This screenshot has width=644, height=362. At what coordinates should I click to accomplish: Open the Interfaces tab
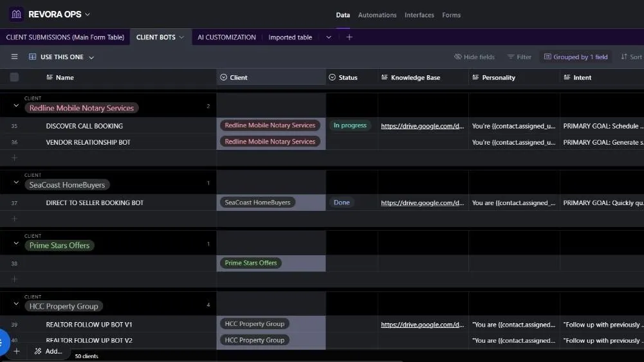click(x=419, y=15)
